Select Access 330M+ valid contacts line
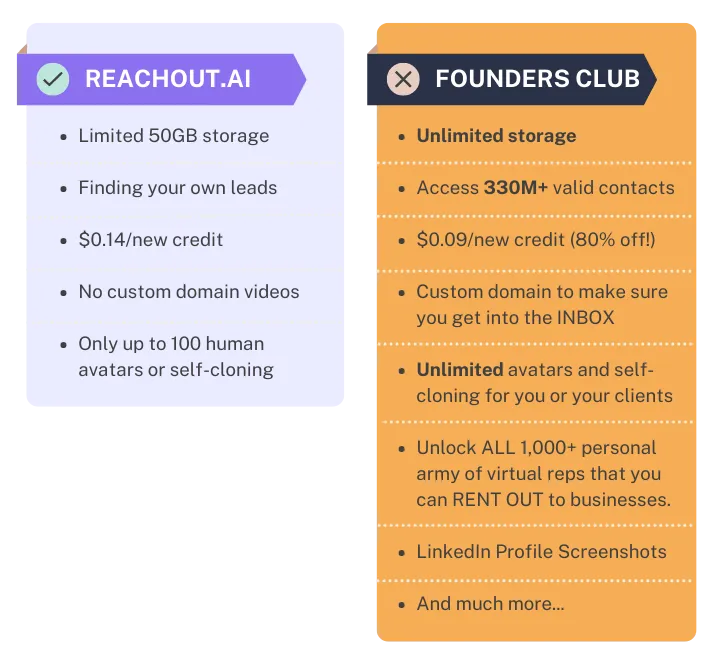 545,188
